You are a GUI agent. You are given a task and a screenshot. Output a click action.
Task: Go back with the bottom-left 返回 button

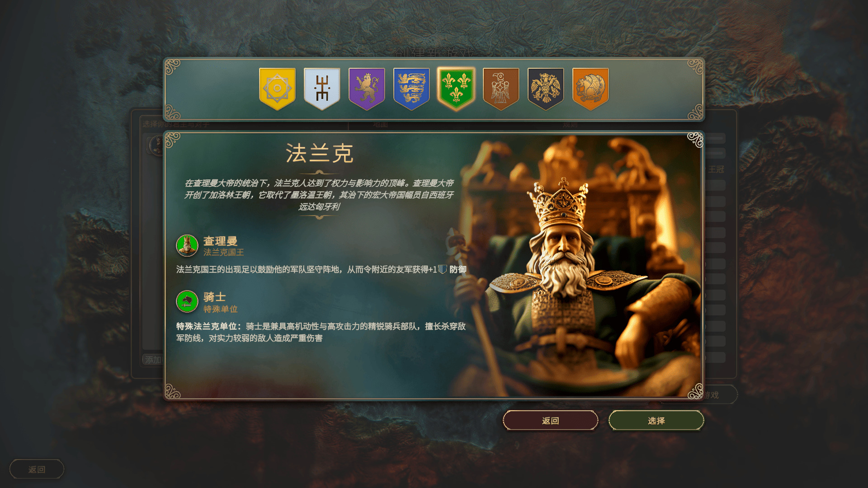37,469
